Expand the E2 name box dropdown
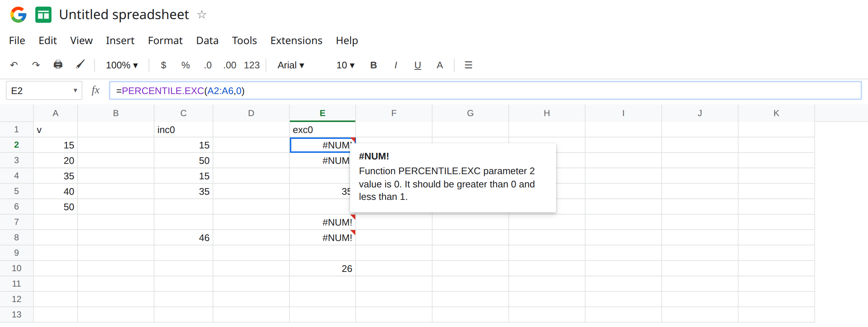Image resolution: width=868 pixels, height=327 pixels. coord(75,90)
